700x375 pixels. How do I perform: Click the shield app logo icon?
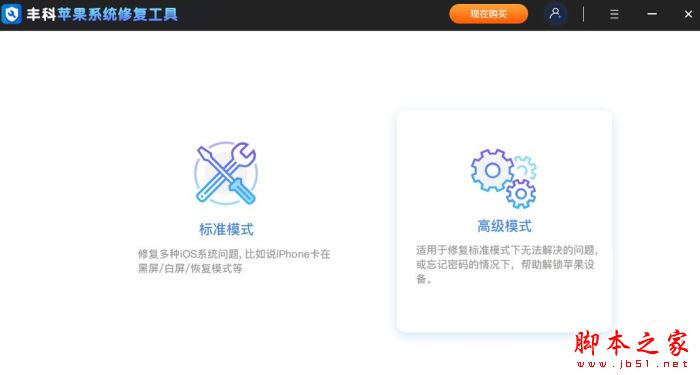[11, 14]
